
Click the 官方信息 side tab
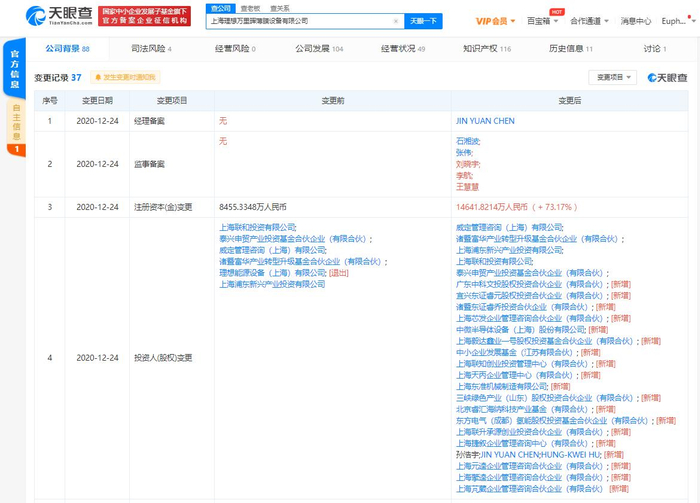[14, 69]
